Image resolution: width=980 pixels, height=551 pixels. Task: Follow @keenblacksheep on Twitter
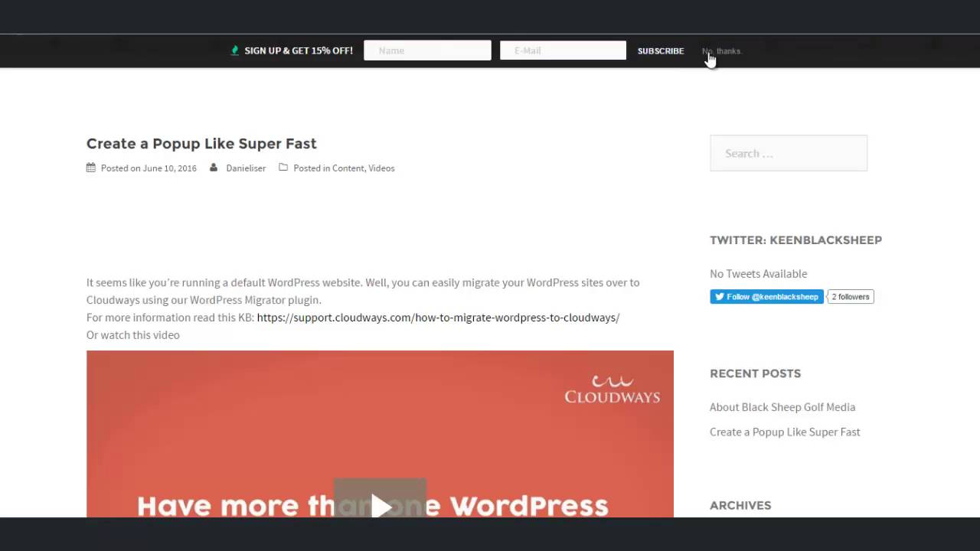click(766, 297)
